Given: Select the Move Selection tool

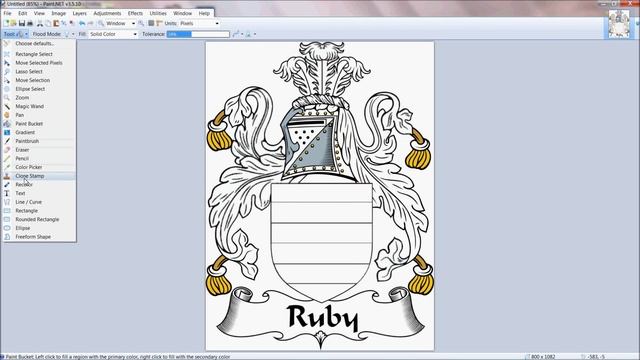Looking at the screenshot, I should (x=39, y=80).
